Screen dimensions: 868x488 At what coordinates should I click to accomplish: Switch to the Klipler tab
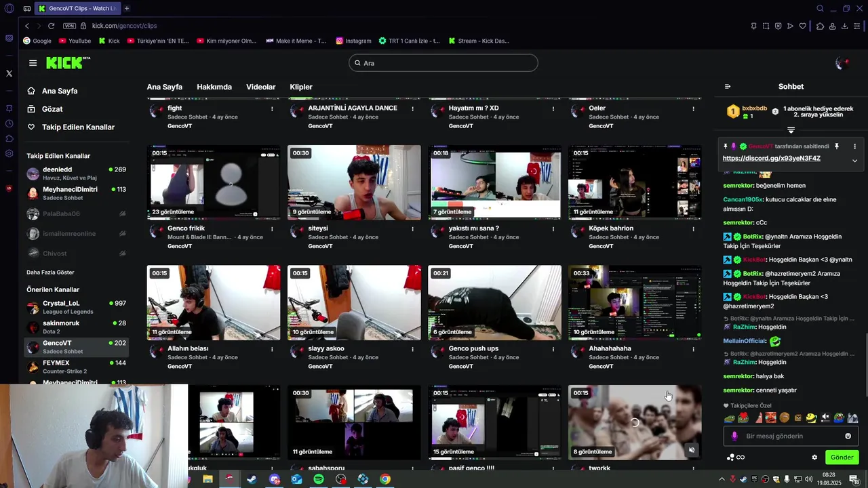(x=301, y=87)
